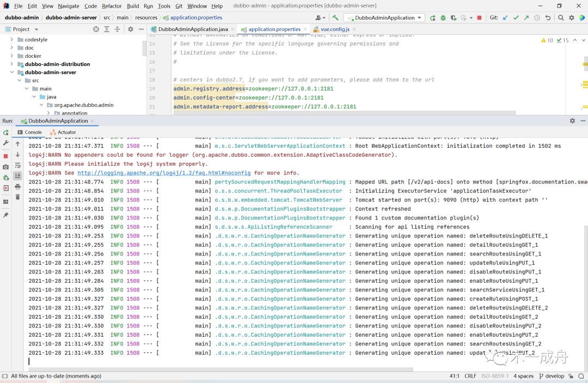
Task: Collapse the java folder
Action: click(x=34, y=97)
